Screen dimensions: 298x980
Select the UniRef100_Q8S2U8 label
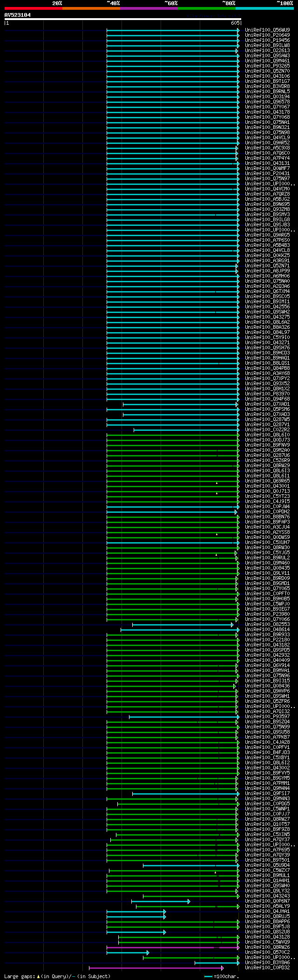tap(267, 932)
